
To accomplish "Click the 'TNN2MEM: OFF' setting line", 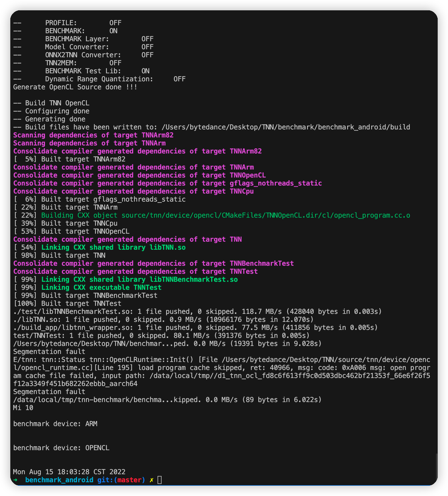I will 67,63.
